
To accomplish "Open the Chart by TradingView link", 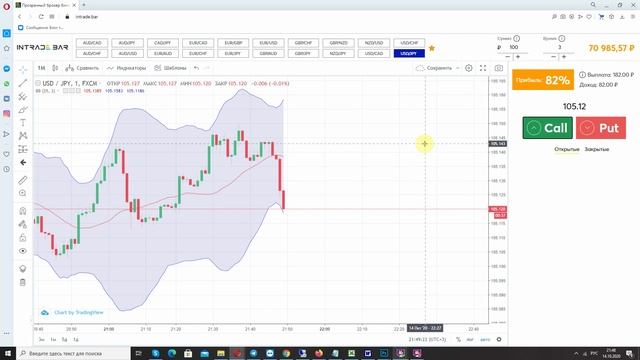I will click(78, 312).
